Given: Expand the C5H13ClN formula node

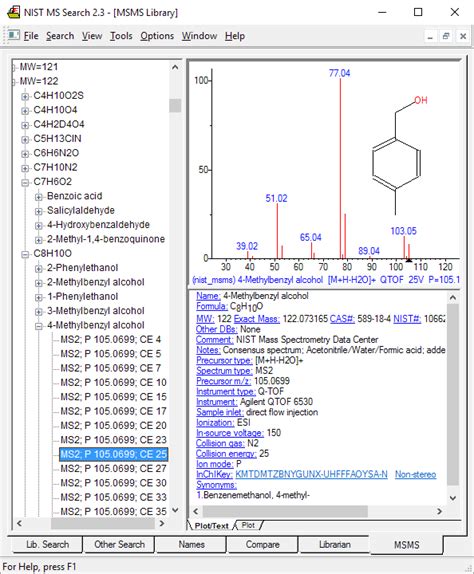Looking at the screenshot, I should [25, 139].
